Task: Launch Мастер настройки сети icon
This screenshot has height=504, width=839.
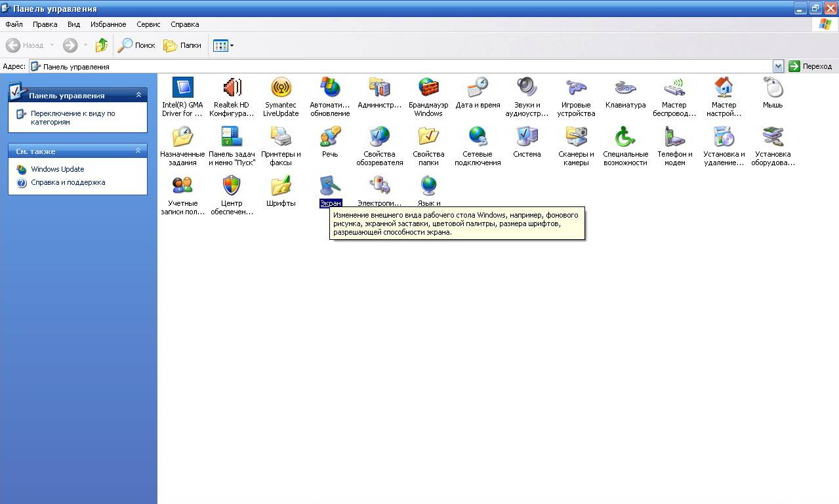Action: pyautogui.click(x=724, y=87)
